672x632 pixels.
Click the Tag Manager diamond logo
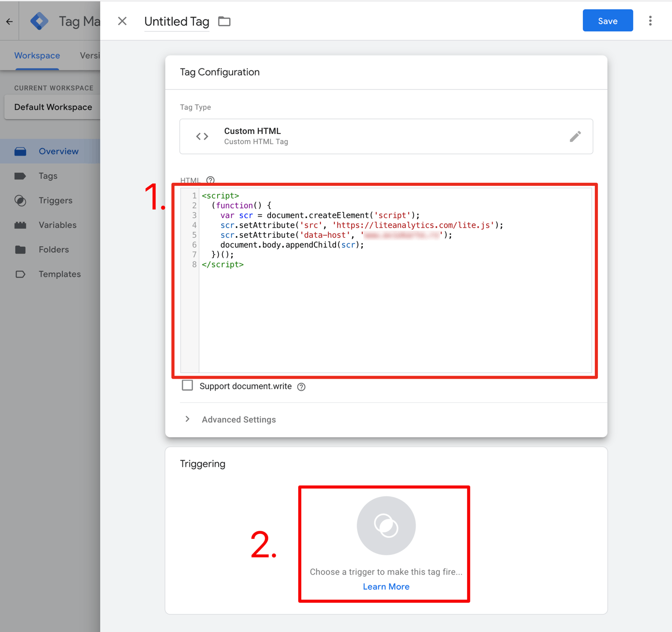point(39,21)
